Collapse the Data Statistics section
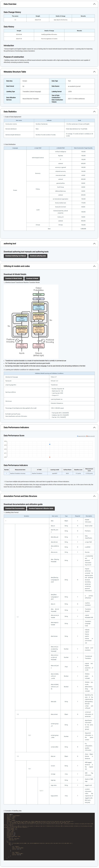 pos(94,112)
